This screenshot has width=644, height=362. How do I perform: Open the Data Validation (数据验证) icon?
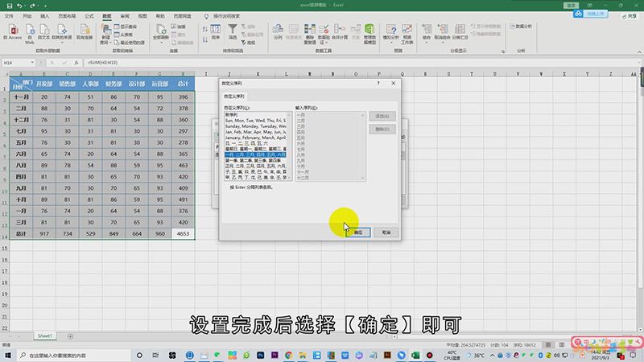[x=324, y=34]
